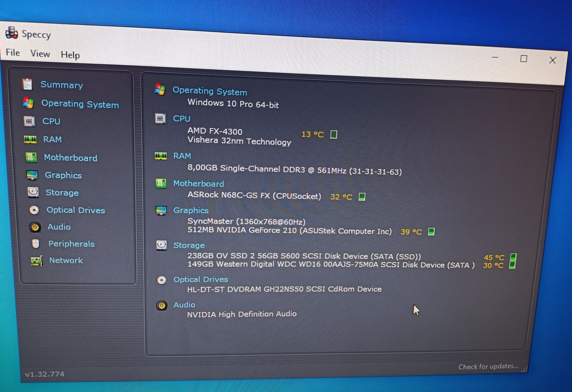Click the RAM stick icon in sidebar
Screen dimensions: 572x392
[30, 139]
